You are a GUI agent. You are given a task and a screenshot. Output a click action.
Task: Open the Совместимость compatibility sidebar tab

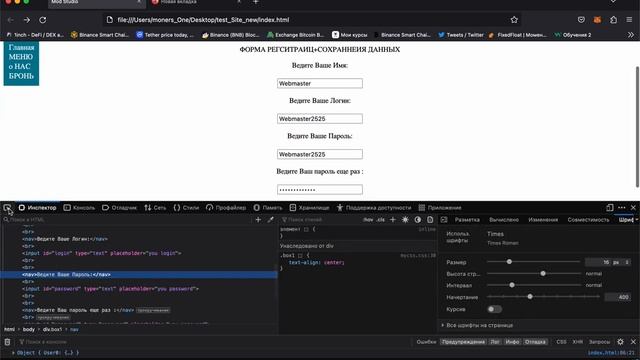(588, 220)
